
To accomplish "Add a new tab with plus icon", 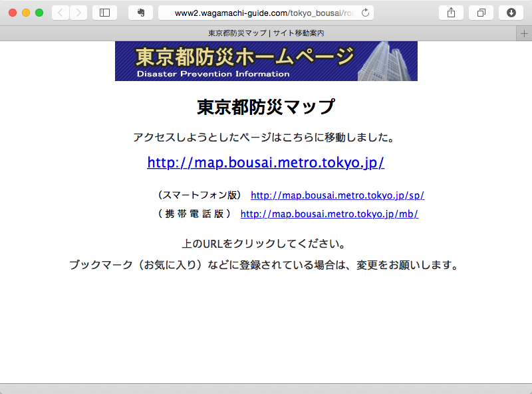I will pyautogui.click(x=524, y=34).
